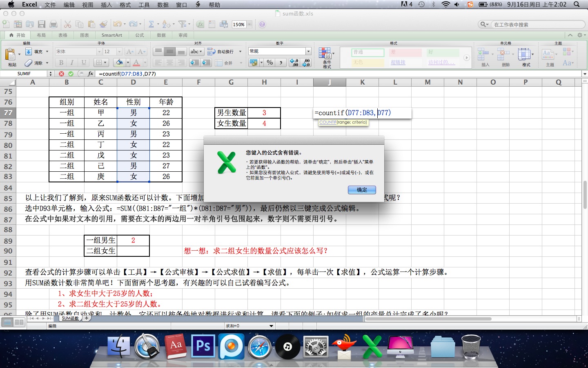Click the format painter brush icon
Image resolution: width=588 pixels, height=368 pixels.
coord(103,25)
